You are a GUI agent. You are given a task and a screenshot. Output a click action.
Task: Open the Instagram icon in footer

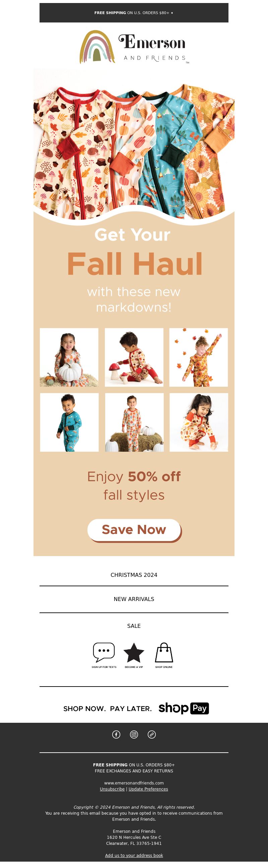tap(134, 735)
